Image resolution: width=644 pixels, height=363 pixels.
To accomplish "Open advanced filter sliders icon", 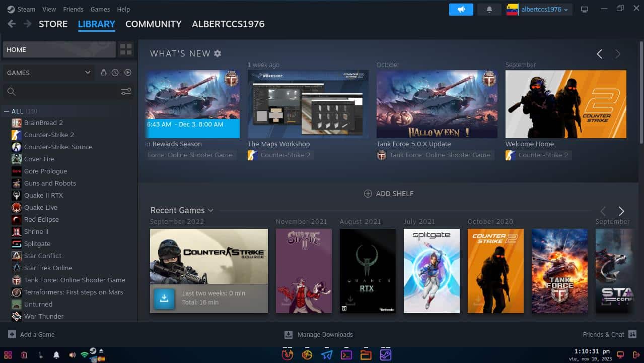I will coord(126,91).
